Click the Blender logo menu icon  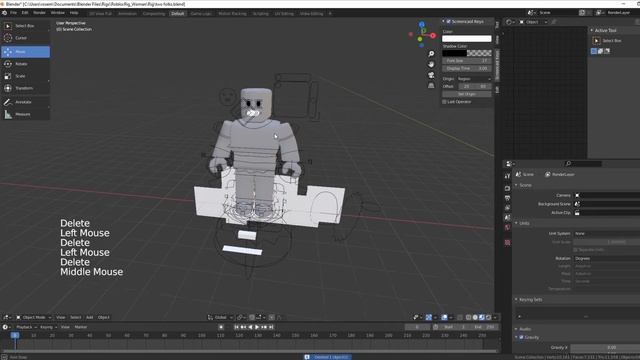click(4, 13)
